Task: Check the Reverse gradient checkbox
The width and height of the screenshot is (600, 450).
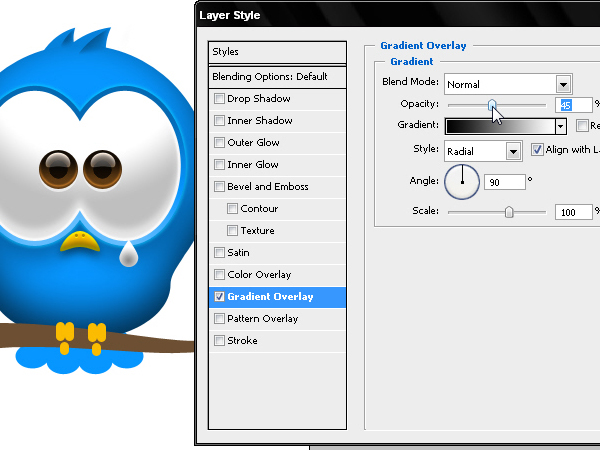Action: 582,125
